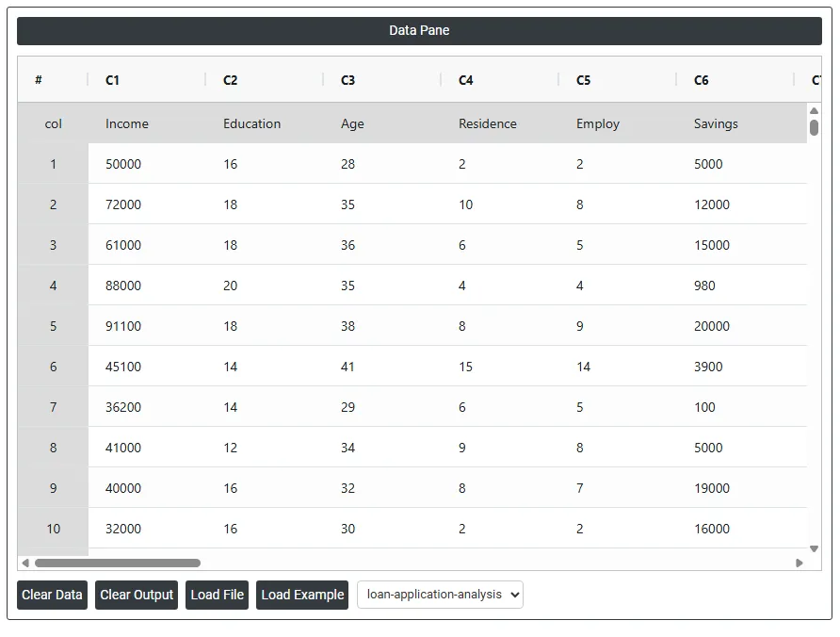The image size is (840, 637).
Task: Click the vertical scrollbar up arrow
Action: [814, 110]
